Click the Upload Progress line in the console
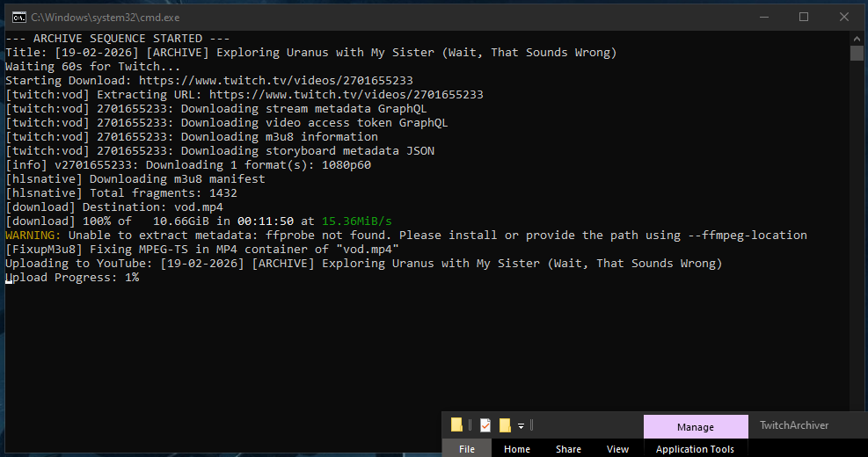 pos(72,278)
